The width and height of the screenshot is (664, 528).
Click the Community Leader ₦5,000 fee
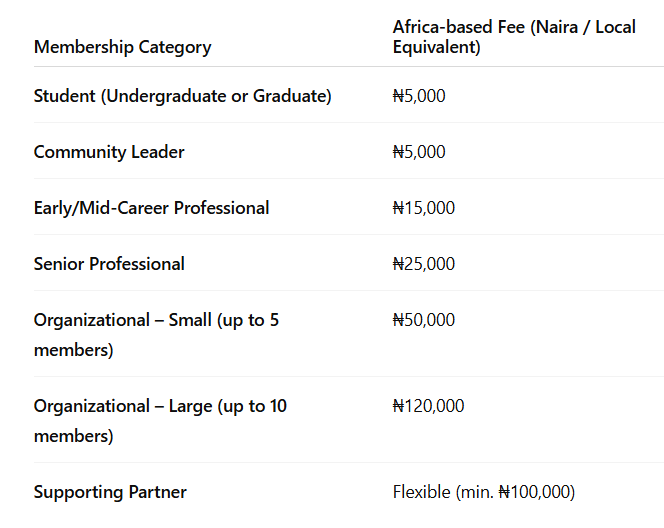pyautogui.click(x=419, y=152)
